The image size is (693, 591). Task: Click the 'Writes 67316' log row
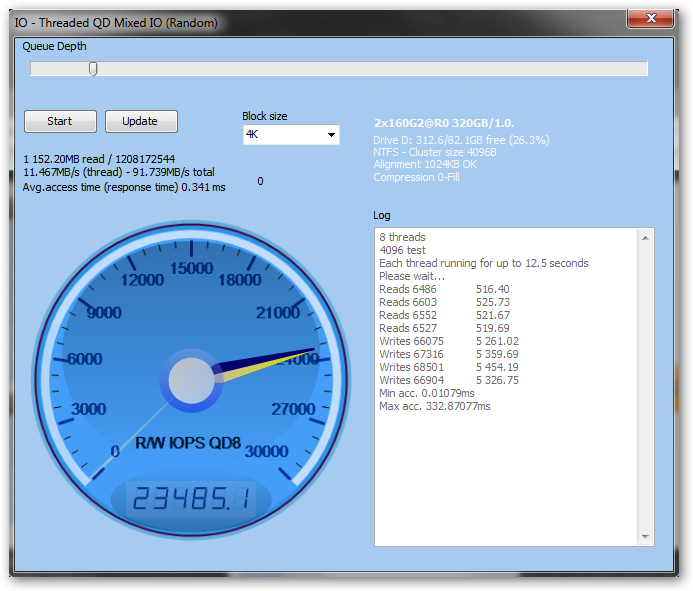tap(449, 354)
